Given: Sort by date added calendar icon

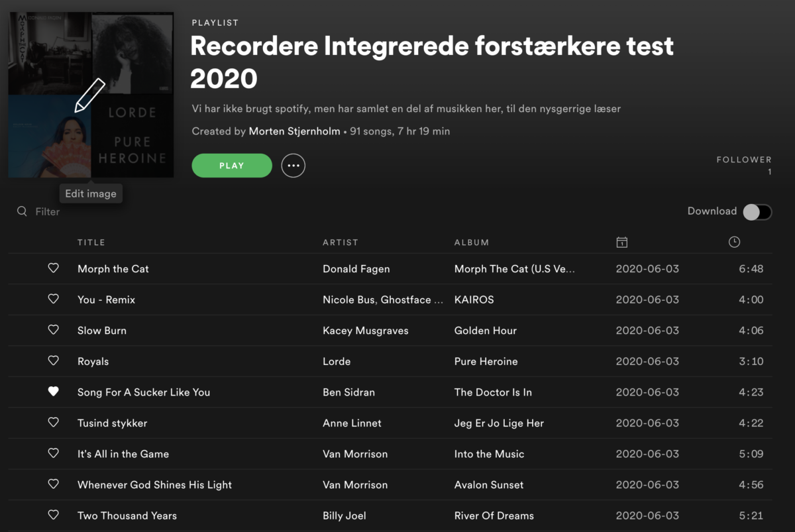Looking at the screenshot, I should point(621,242).
